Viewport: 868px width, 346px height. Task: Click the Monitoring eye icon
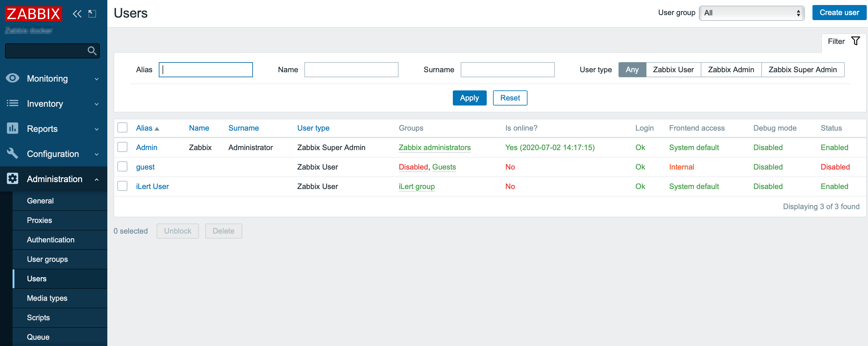(x=13, y=78)
